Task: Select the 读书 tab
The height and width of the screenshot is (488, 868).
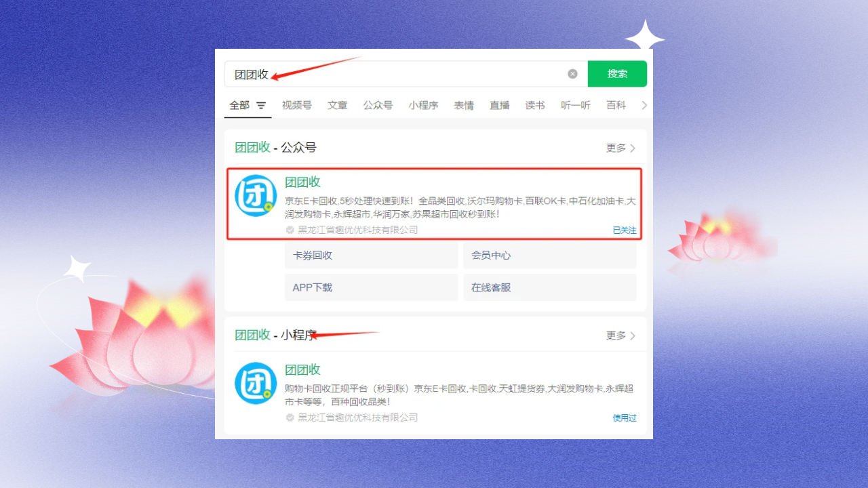Action: (535, 106)
